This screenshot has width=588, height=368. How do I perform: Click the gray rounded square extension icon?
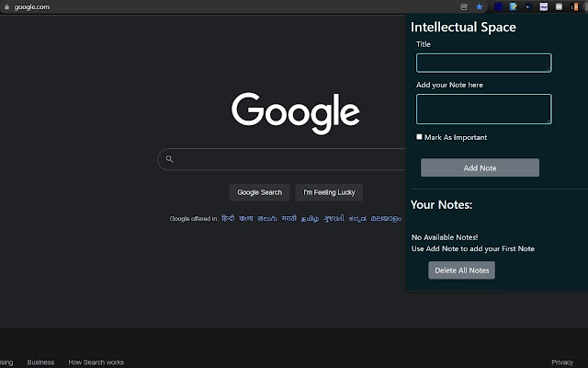559,6
